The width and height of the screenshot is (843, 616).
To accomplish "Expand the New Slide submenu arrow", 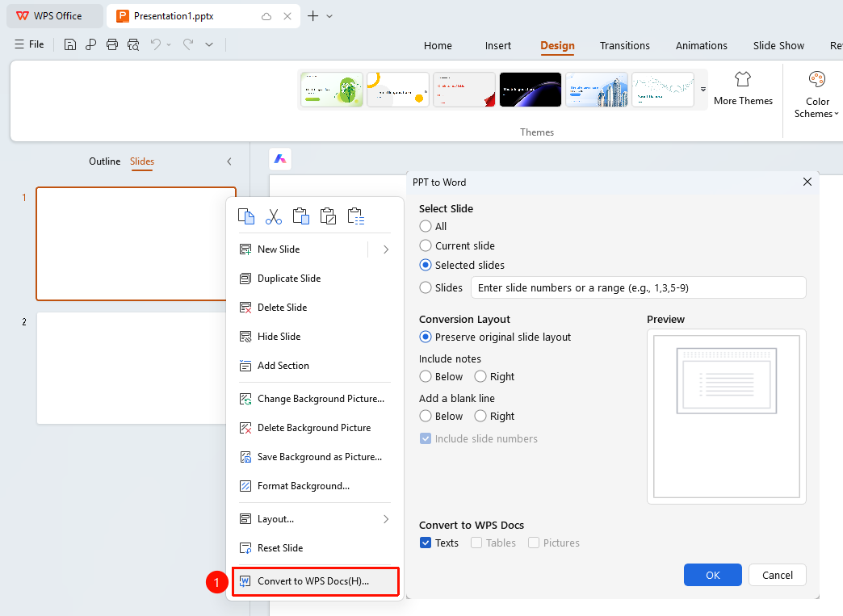I will pos(386,249).
